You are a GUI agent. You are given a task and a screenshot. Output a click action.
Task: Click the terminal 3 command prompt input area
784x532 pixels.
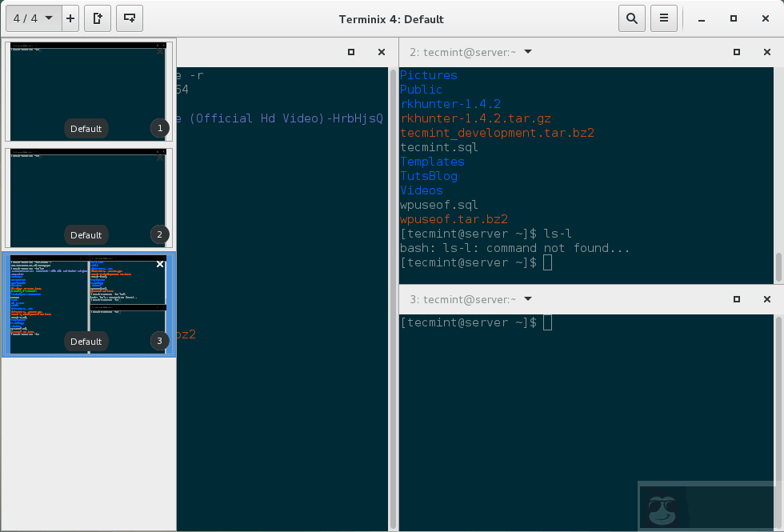click(x=550, y=322)
